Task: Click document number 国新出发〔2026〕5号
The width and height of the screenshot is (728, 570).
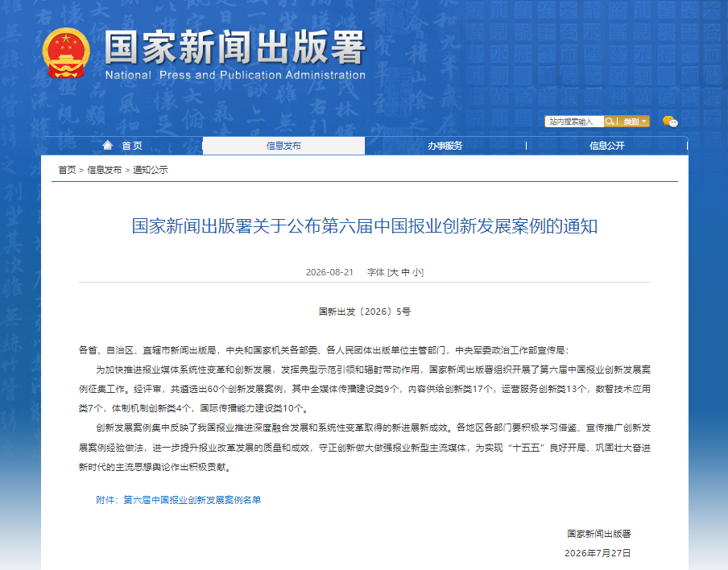Action: pyautogui.click(x=365, y=312)
